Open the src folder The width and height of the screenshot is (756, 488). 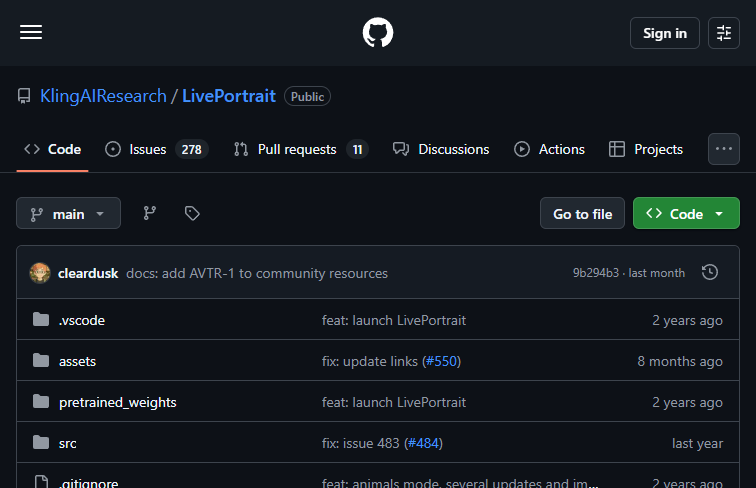(x=68, y=443)
